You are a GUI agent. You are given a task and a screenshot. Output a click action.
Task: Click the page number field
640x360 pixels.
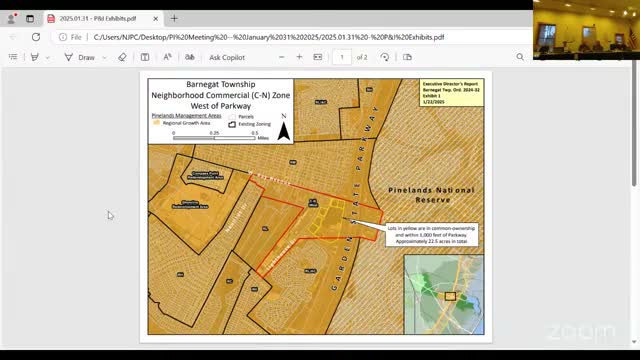(342, 57)
